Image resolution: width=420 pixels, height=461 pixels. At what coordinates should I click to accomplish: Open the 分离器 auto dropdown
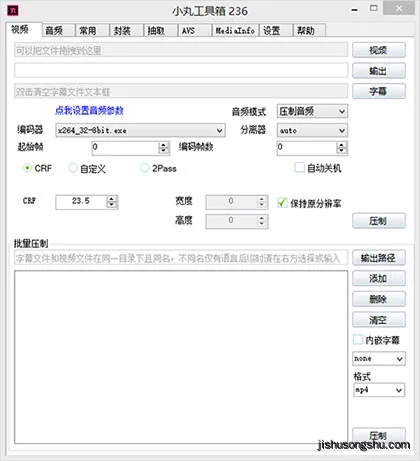312,130
